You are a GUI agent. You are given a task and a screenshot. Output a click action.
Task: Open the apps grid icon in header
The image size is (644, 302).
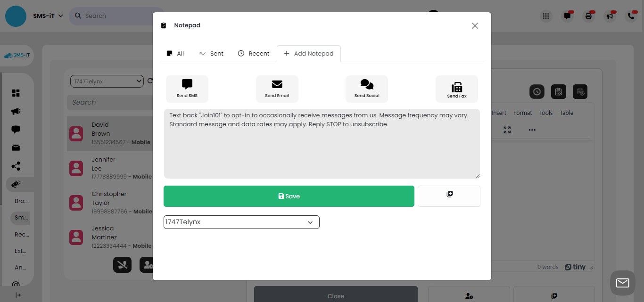(x=546, y=16)
